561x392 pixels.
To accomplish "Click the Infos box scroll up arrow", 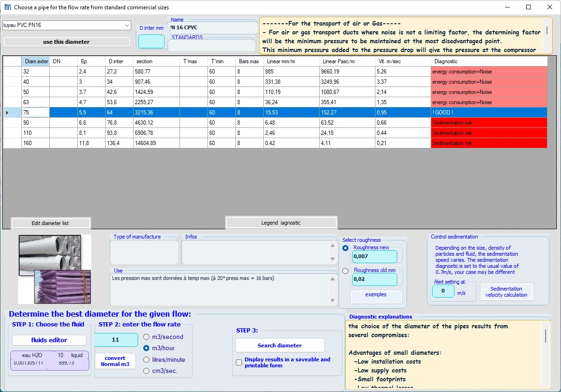I will [x=333, y=246].
